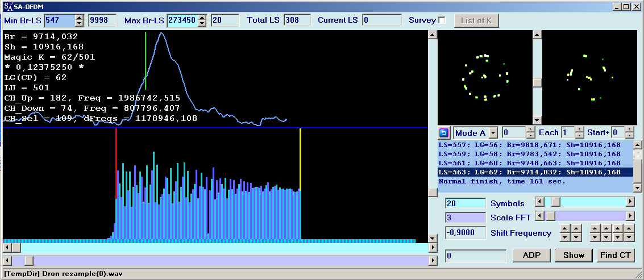Image resolution: width=644 pixels, height=280 pixels.
Task: Click the Shift Frequency field showing -8,9000
Action: click(466, 233)
